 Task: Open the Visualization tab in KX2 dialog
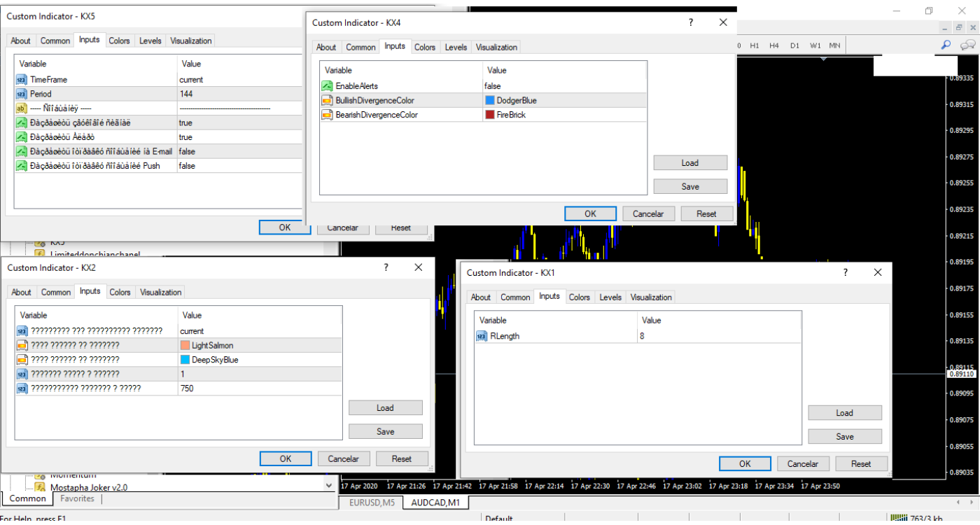[160, 293]
